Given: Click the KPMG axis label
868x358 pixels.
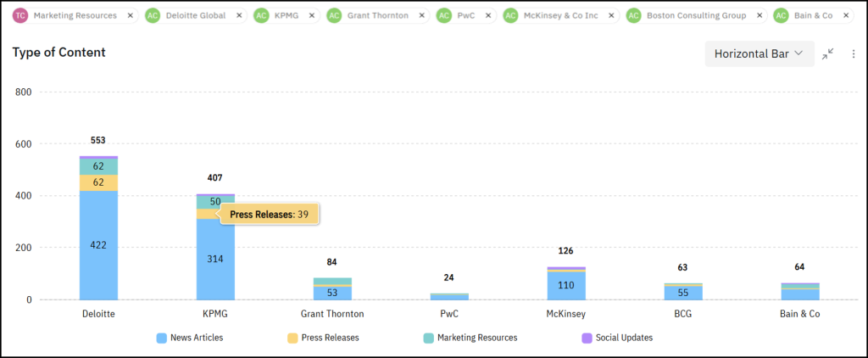Looking at the screenshot, I should pyautogui.click(x=215, y=314).
